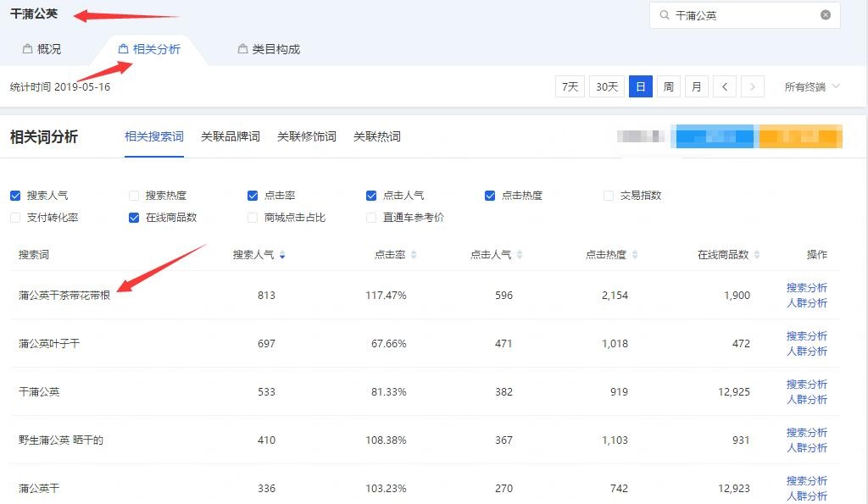Uncheck the 搜索人气 checkbox
Screen dimensions: 868x504
pos(15,196)
